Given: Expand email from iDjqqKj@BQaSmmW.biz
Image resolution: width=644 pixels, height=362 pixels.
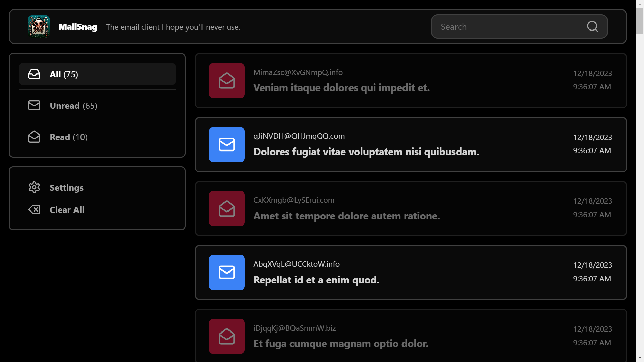Looking at the screenshot, I should (x=411, y=336).
